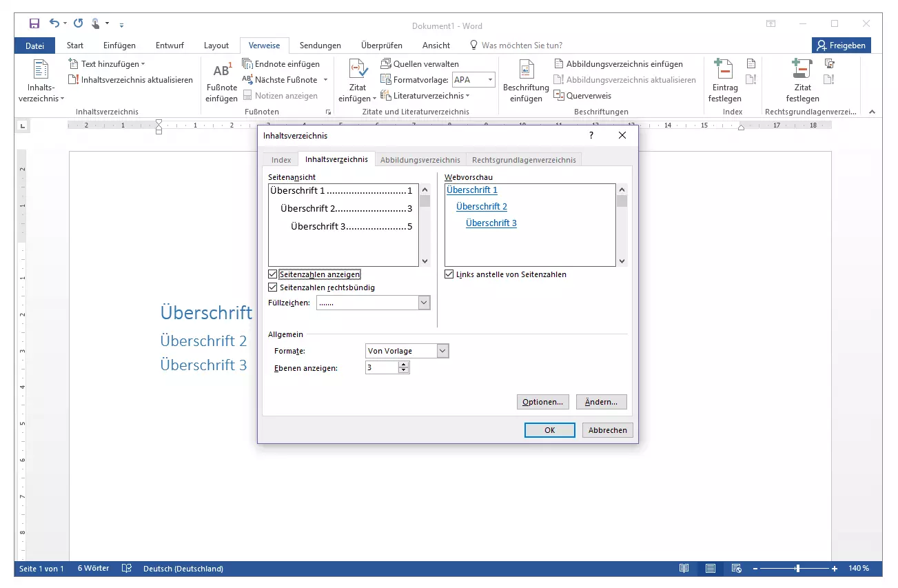Undo the last action
Screen dimensions: 898x588
tap(54, 23)
